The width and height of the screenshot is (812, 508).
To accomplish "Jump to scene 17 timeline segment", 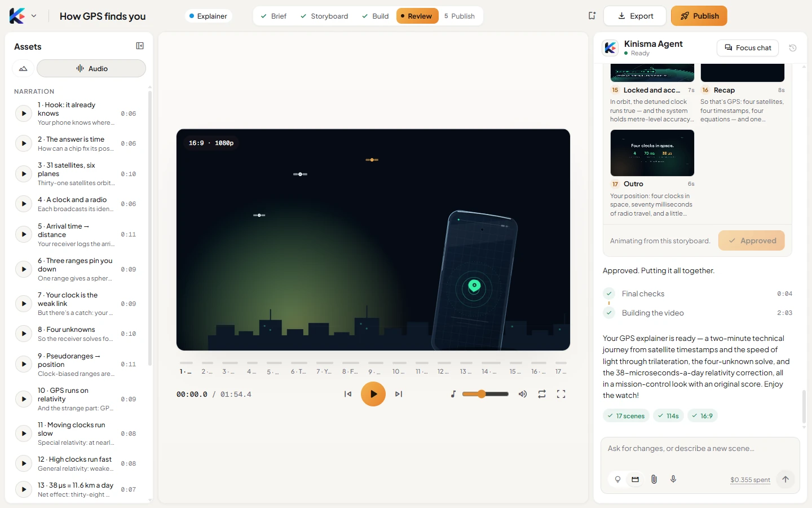I will (x=561, y=367).
